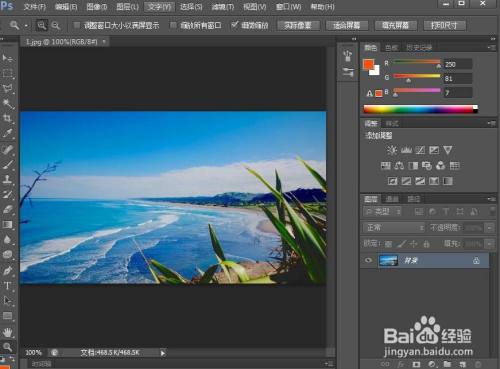Image resolution: width=500 pixels, height=369 pixels.
Task: Toggle lock transparent pixels button
Action: coord(388,244)
